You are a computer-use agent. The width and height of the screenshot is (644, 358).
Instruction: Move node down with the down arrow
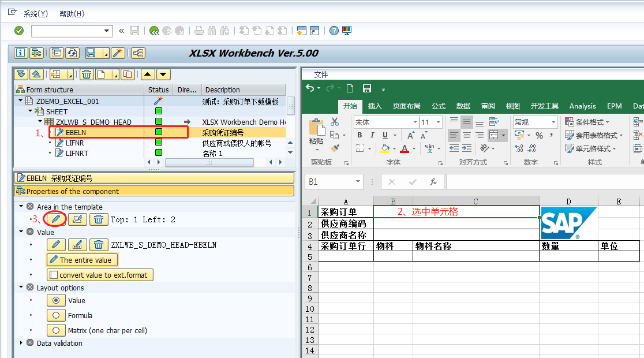coord(163,74)
